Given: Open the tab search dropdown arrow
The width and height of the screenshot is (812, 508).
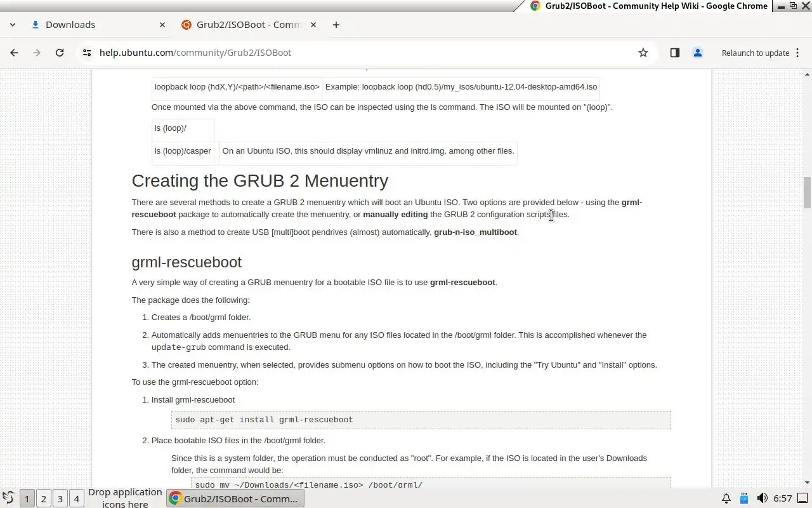Looking at the screenshot, I should point(13,25).
